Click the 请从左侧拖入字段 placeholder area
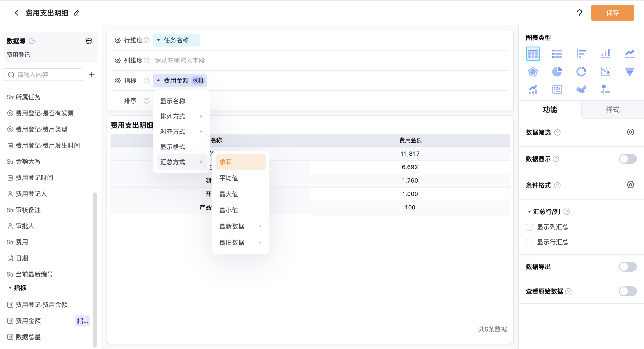The height and width of the screenshot is (349, 644). (x=179, y=60)
